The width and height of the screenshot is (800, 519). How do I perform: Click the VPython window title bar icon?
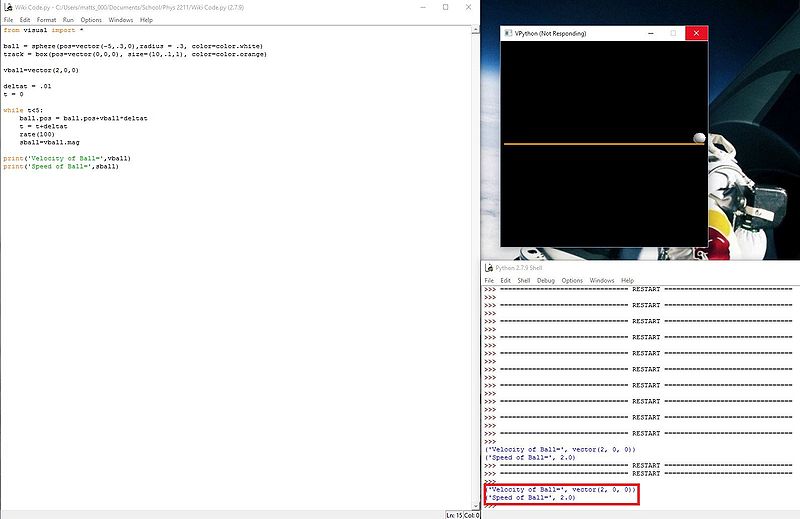click(508, 33)
